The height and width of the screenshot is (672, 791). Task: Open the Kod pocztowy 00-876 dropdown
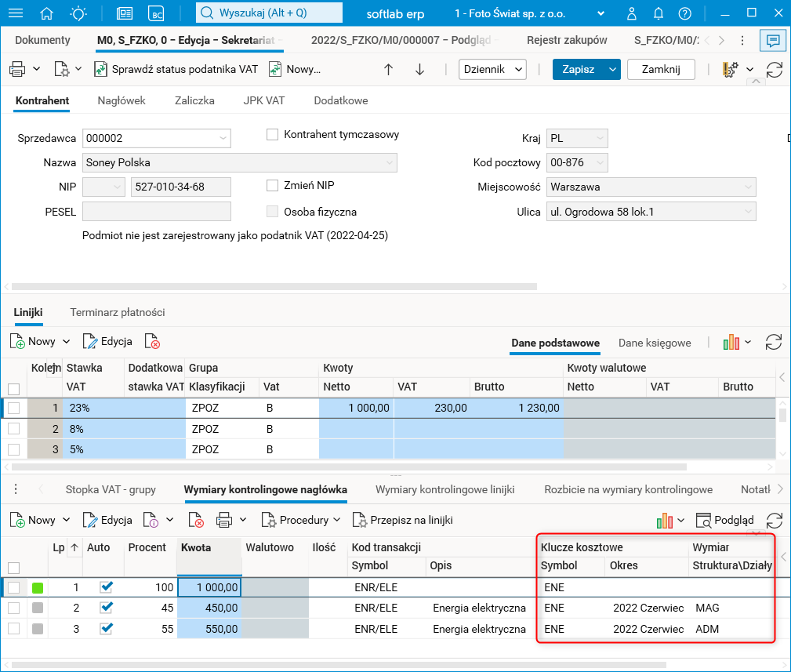600,163
